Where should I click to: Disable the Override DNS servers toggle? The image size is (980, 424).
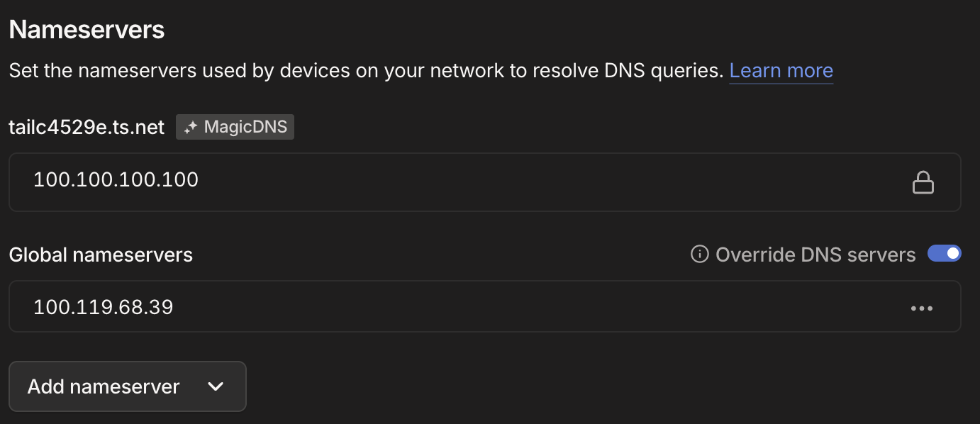click(944, 253)
